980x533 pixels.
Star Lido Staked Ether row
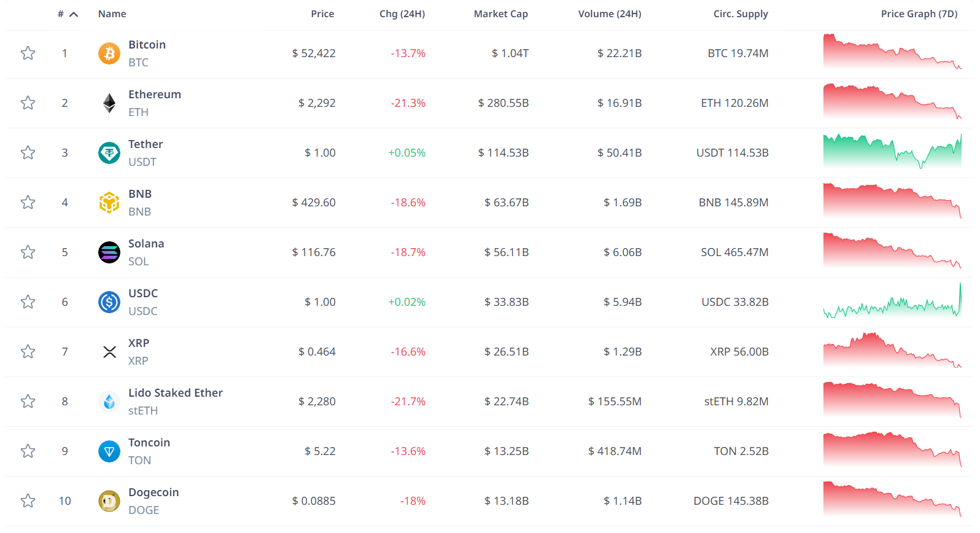point(28,401)
